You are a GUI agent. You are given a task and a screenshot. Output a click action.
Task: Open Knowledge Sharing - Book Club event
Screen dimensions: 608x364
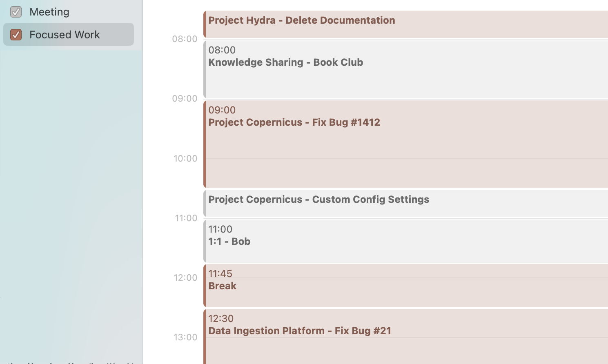click(x=405, y=69)
